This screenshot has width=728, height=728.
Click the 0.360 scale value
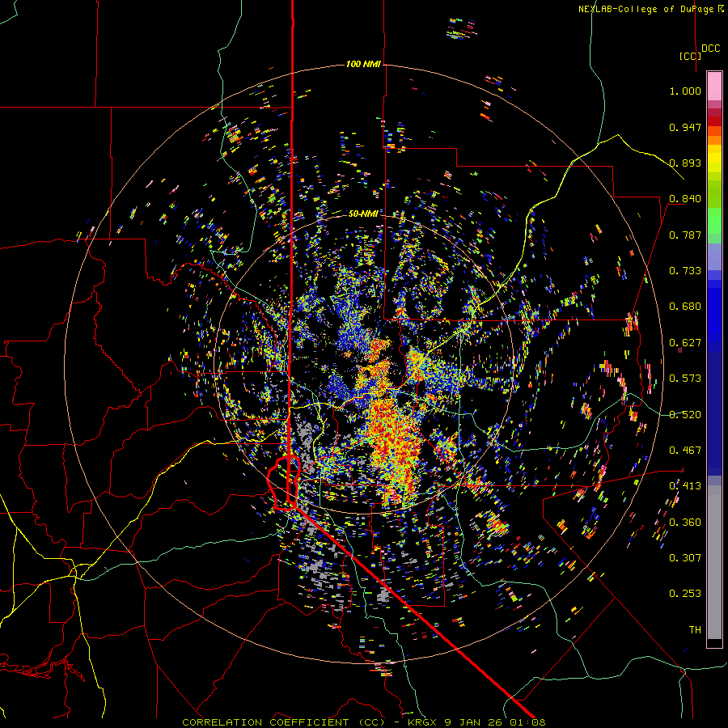click(685, 523)
